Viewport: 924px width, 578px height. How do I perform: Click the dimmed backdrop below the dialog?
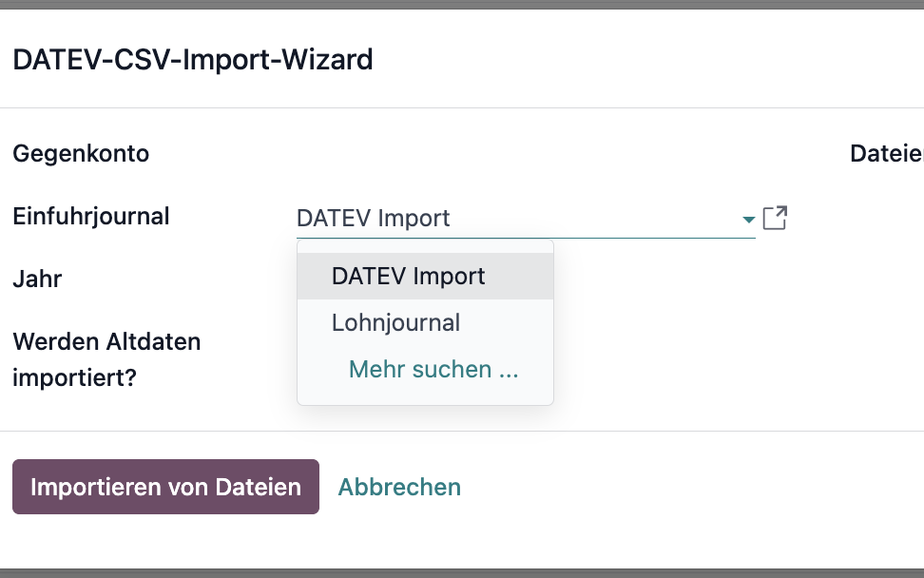tap(462, 573)
